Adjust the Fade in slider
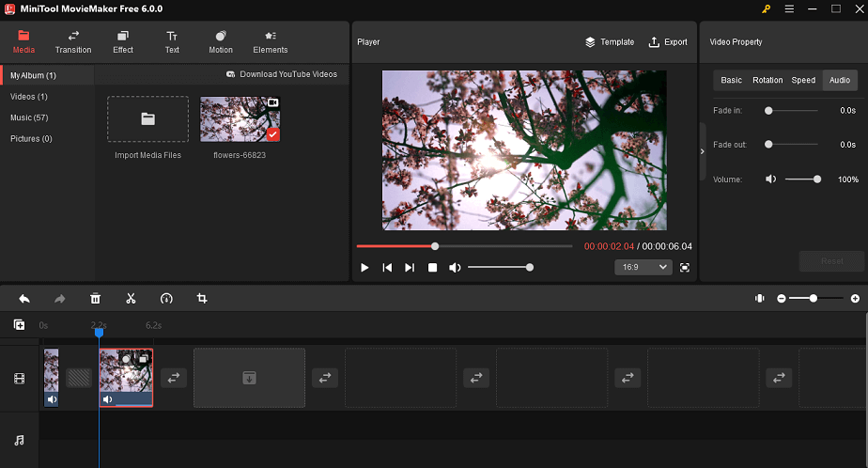The image size is (868, 468). coord(792,111)
